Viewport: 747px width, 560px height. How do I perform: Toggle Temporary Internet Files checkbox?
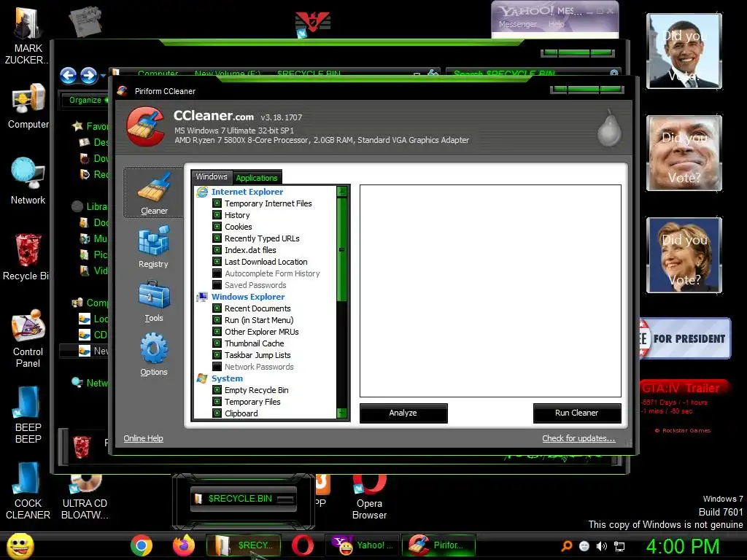(217, 203)
